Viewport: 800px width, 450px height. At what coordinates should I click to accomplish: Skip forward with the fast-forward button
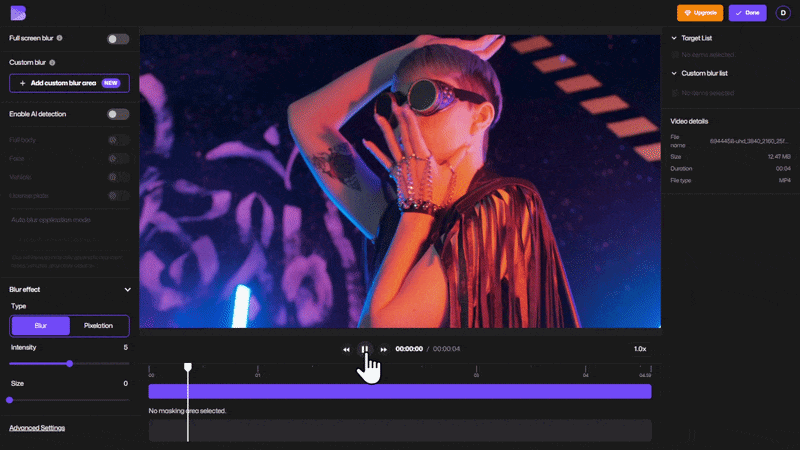(383, 349)
